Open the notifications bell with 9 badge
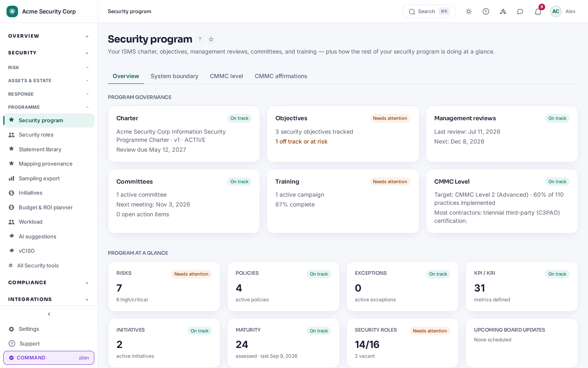Image resolution: width=588 pixels, height=368 pixels. [538, 11]
